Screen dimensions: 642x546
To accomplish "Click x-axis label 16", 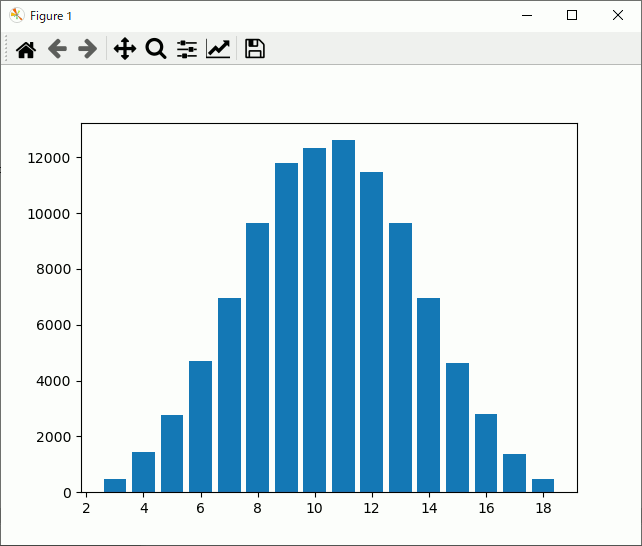I will coord(486,508).
